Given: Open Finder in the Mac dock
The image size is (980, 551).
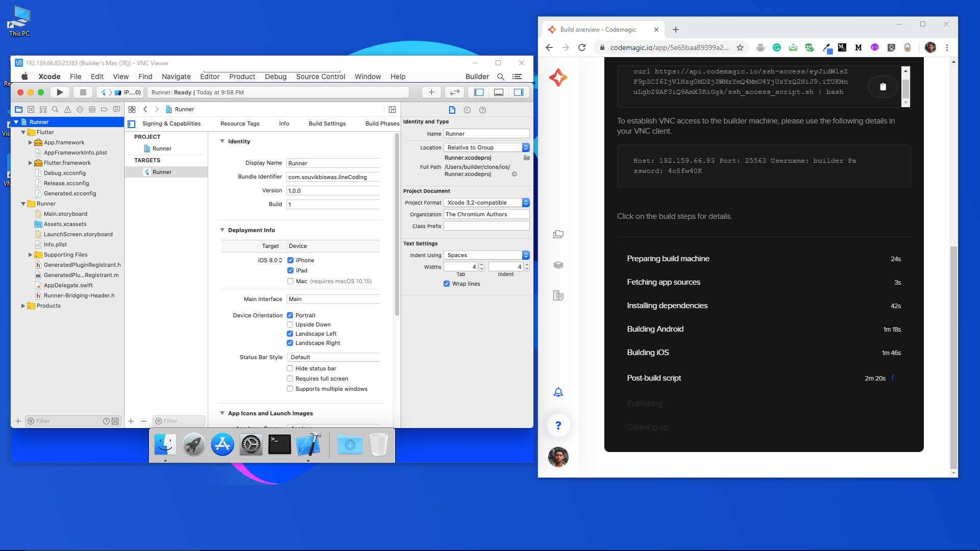Looking at the screenshot, I should tap(165, 445).
